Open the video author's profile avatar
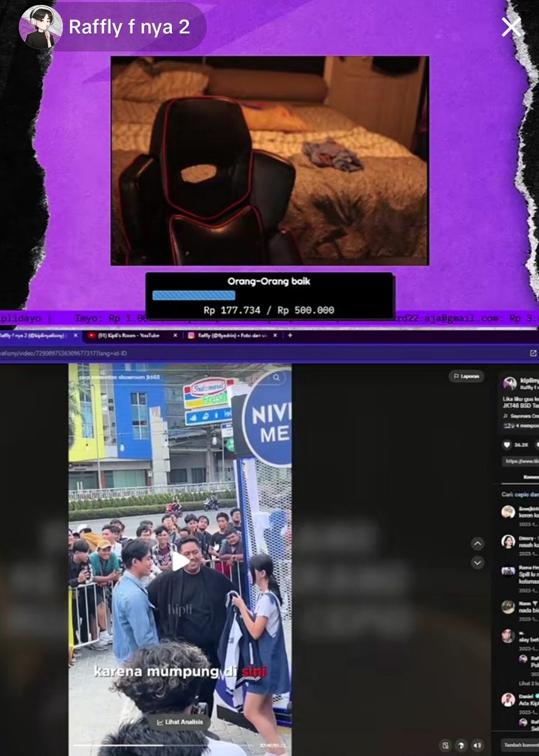Image resolution: width=539 pixels, height=756 pixels. [509, 384]
